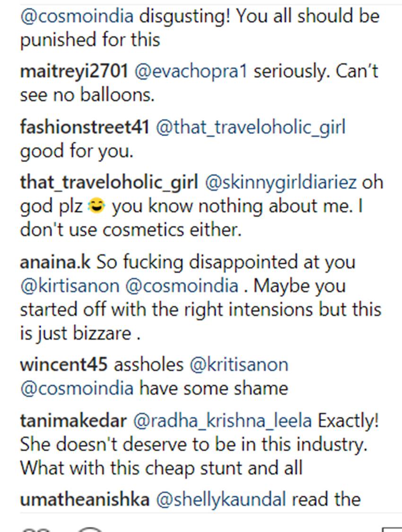Click the @radha_krishna_leela mention

(223, 420)
